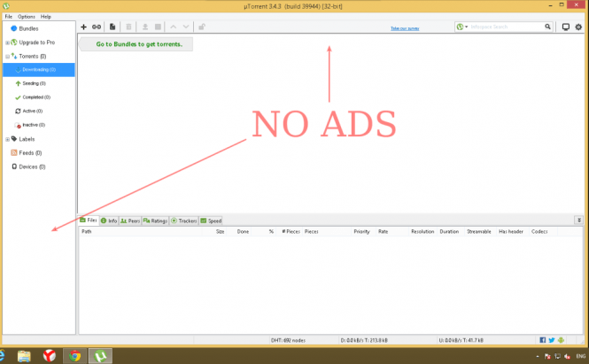Click the Remove torrent trash icon
The width and height of the screenshot is (589, 364).
(128, 27)
